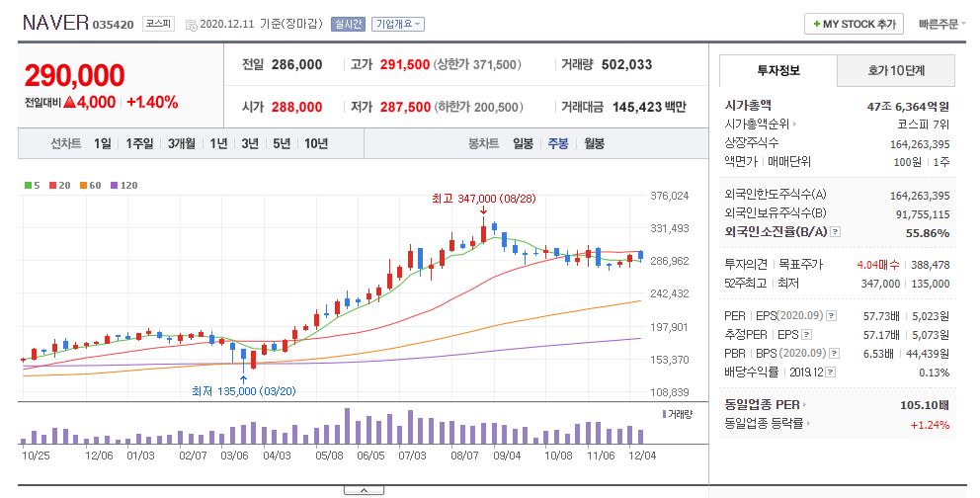Click the +1.40% change percentage
This screenshot has width=980, height=498.
tap(152, 103)
